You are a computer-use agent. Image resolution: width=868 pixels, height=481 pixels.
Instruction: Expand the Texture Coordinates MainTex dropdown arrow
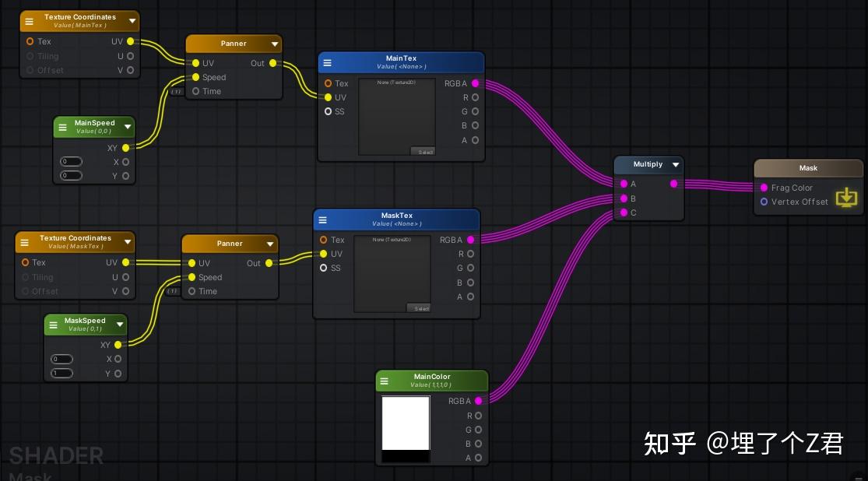(x=132, y=21)
